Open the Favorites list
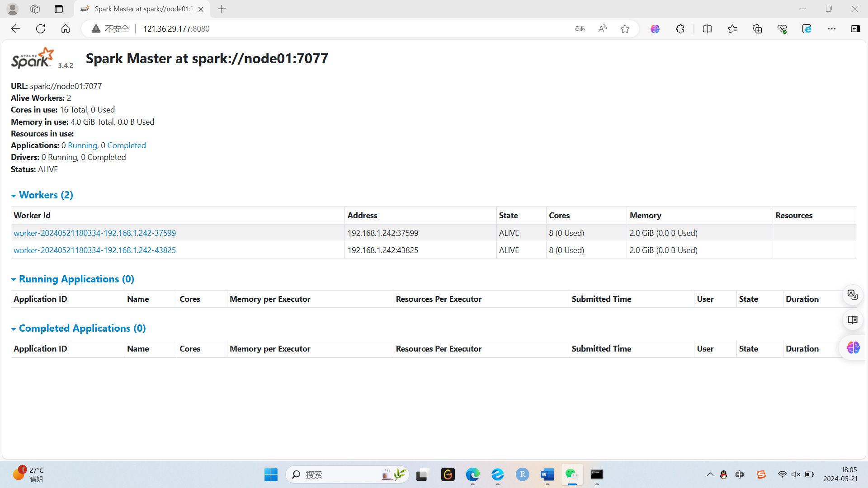Screen dimensions: 868x488 click(x=732, y=29)
